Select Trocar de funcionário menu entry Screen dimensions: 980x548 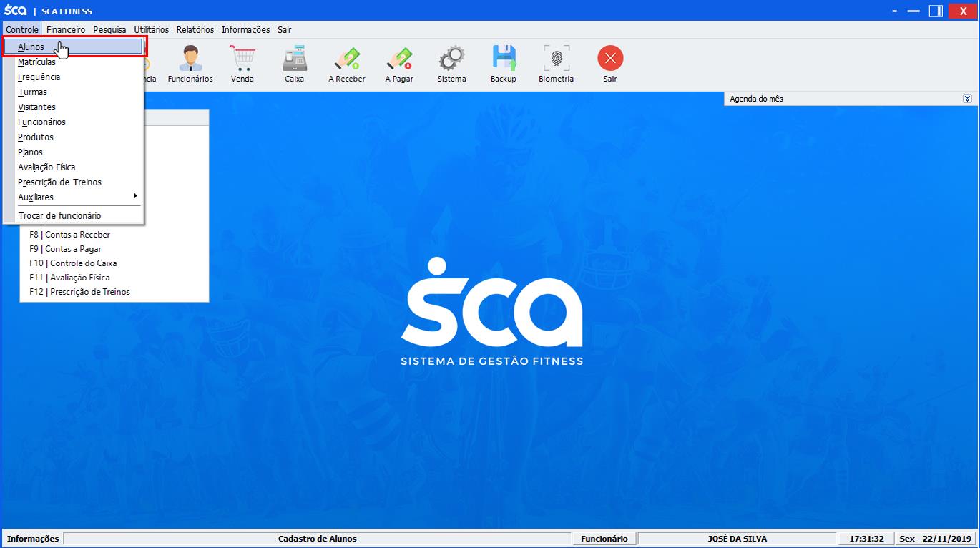[79, 215]
